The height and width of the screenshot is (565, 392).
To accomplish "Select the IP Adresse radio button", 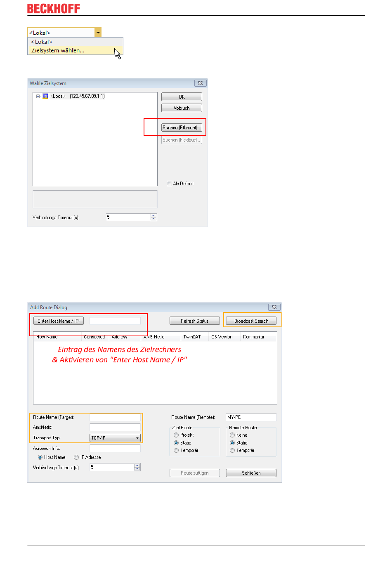I will [x=76, y=457].
